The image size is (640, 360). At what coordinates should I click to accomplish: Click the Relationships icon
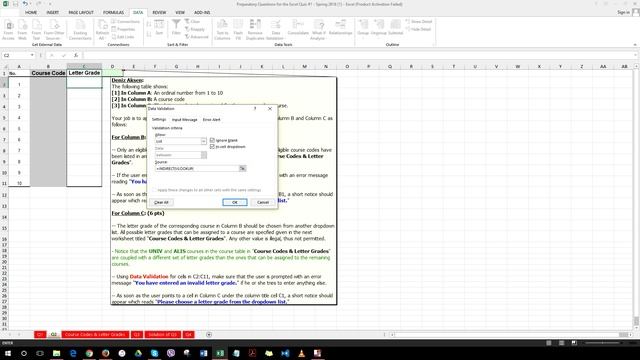click(x=340, y=28)
